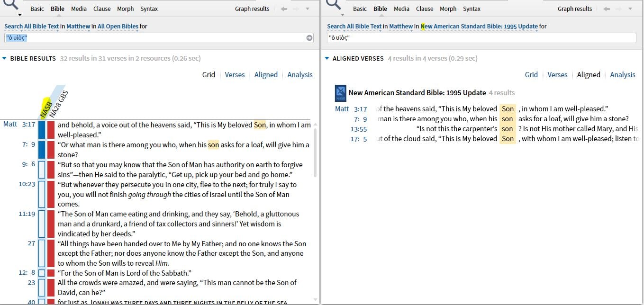Click 'Graph results' in Bible Results panel
Image resolution: width=644 pixels, height=305 pixels.
[252, 9]
